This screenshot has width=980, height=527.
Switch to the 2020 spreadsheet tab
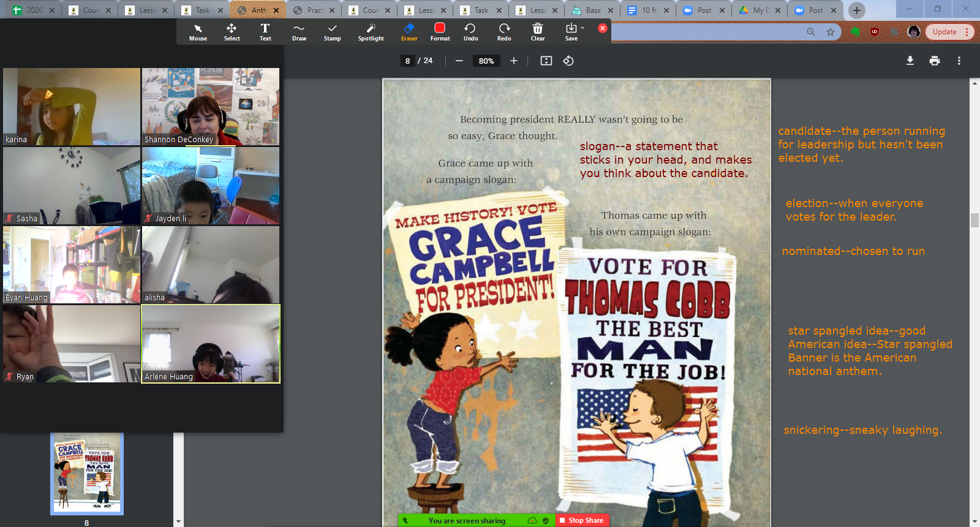coord(34,10)
